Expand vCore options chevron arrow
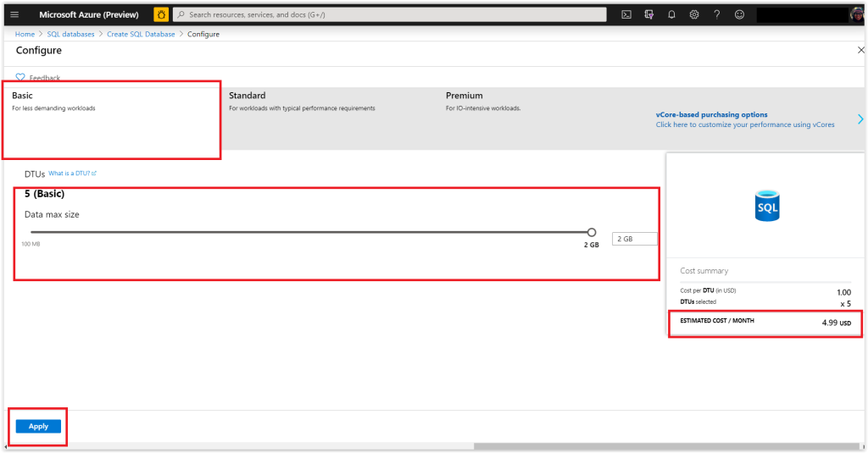Screen dimensions: 868x453 860,119
